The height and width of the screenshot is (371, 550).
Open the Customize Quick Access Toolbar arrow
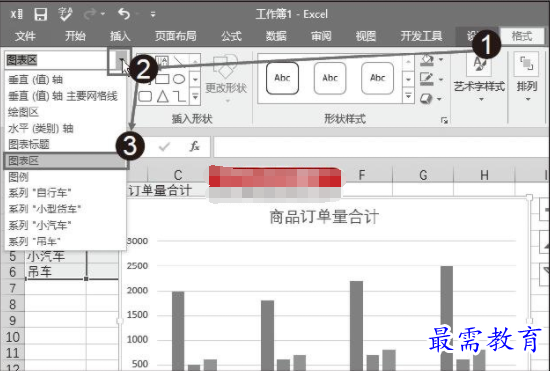153,14
